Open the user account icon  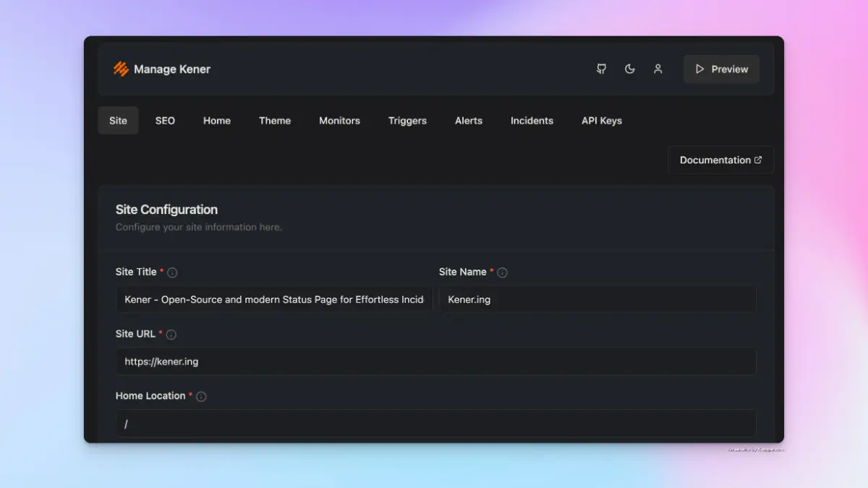tap(658, 69)
